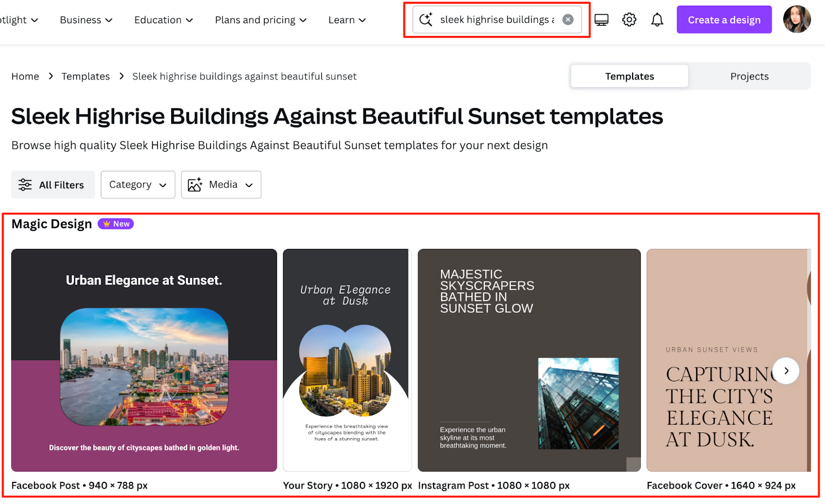Select the Templates tab
The image size is (825, 504).
[x=629, y=76]
